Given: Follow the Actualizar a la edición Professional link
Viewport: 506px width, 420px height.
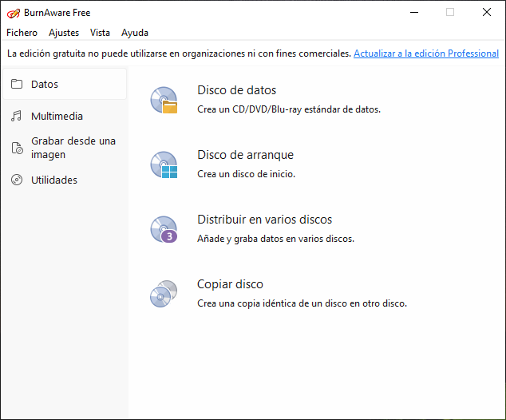Looking at the screenshot, I should click(426, 53).
